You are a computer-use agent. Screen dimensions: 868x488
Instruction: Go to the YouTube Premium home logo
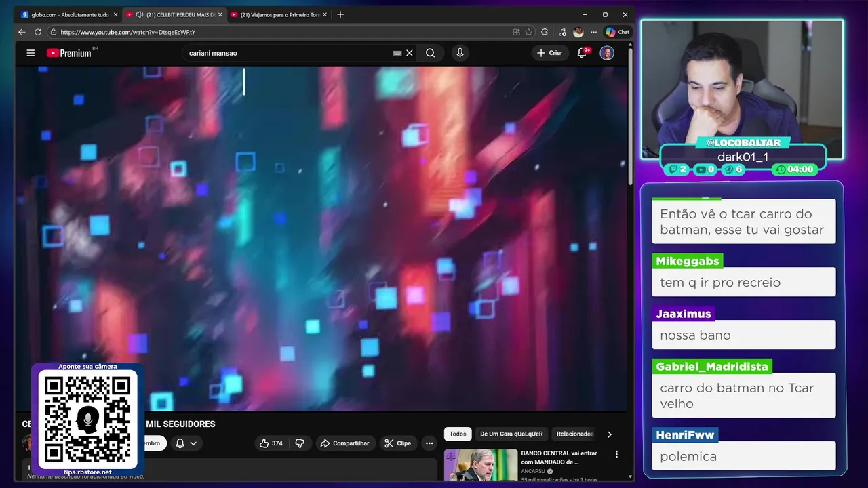click(70, 53)
